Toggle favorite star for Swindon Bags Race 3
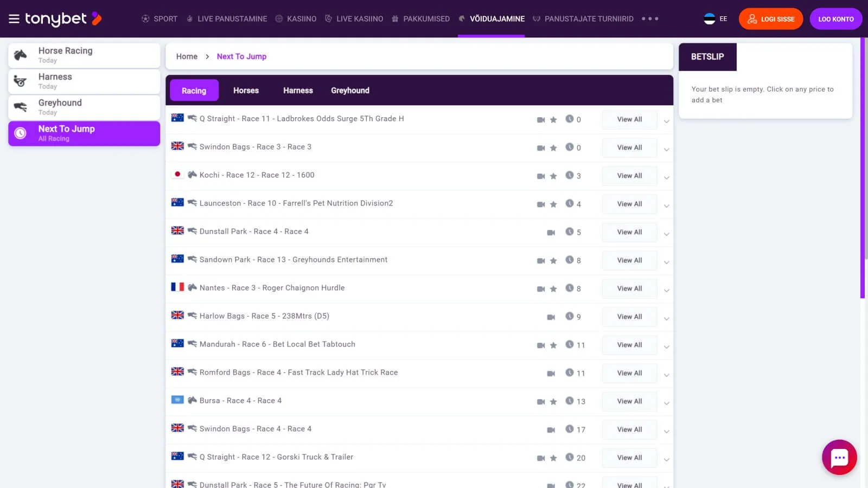Image resolution: width=868 pixels, height=488 pixels. coord(553,148)
